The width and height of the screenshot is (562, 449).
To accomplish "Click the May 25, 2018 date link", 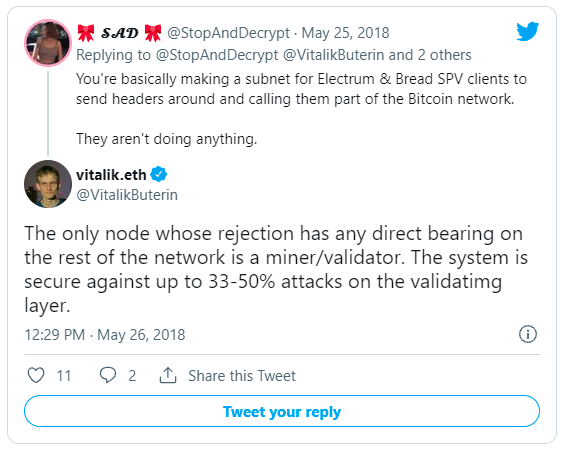I will tap(345, 33).
